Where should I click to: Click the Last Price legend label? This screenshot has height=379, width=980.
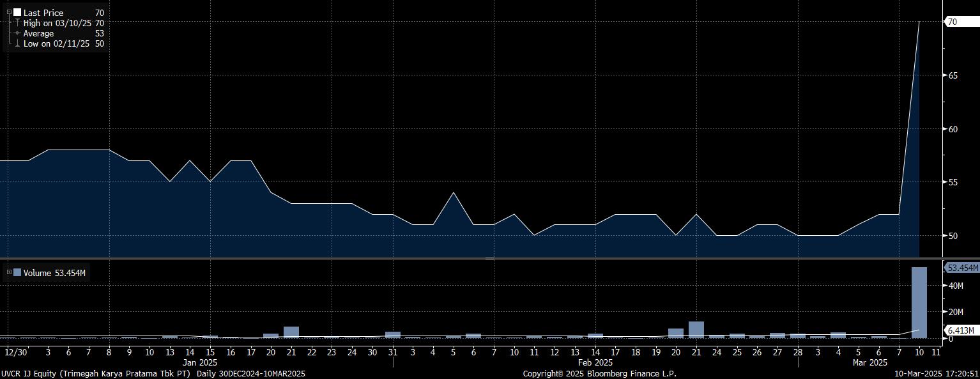[x=43, y=13]
